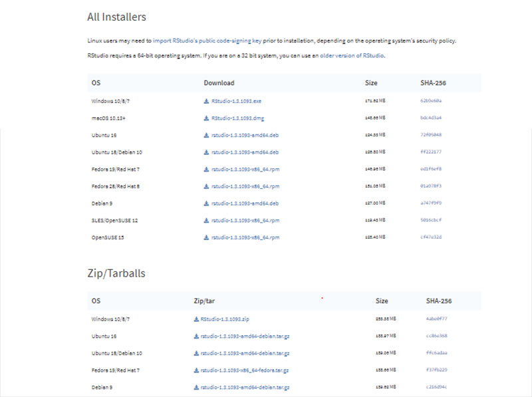Download the Ubuntu 18/Debian 10 debian.tar.gz link
Viewport: 532px width, 397px height.
coord(245,353)
